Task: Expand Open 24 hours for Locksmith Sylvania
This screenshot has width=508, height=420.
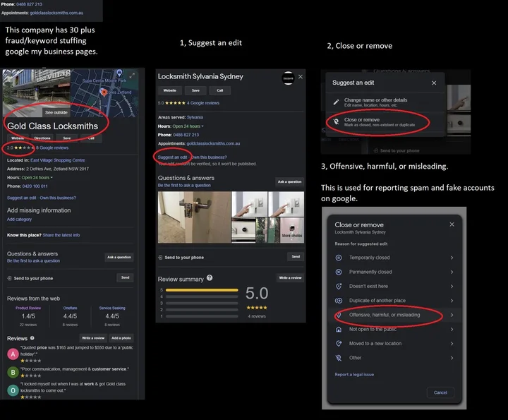Action: tap(202, 126)
